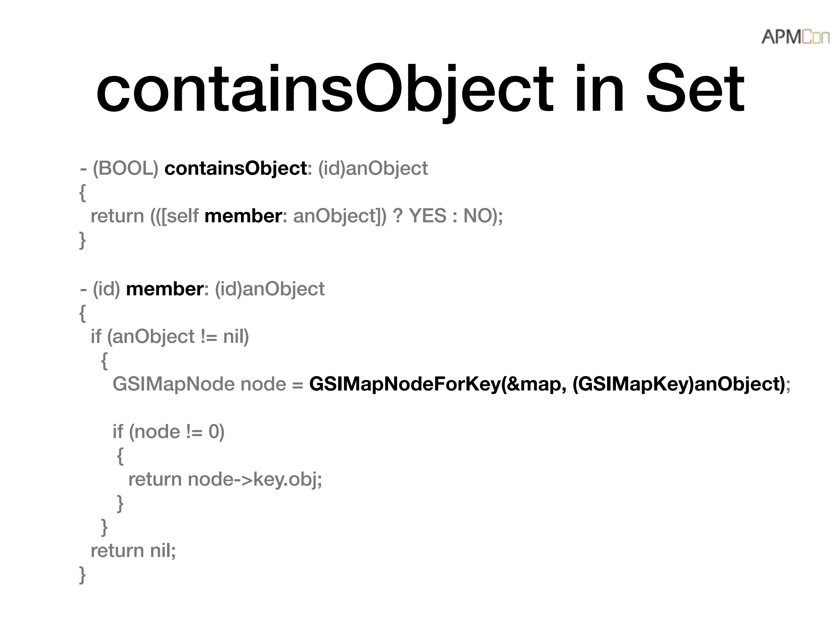Click (id)anObject in the containsObject signature
This screenshot has height=630, width=840.
click(x=373, y=168)
